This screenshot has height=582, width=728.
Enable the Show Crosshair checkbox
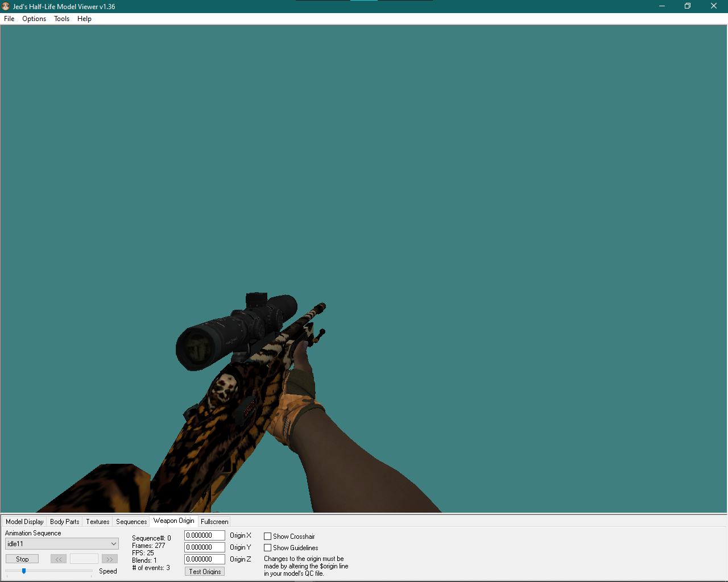[x=267, y=537]
